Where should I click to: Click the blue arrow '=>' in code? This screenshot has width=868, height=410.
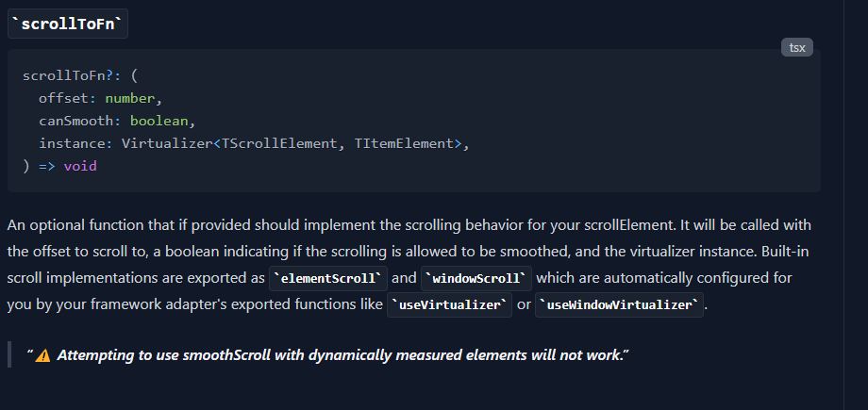pyautogui.click(x=47, y=166)
